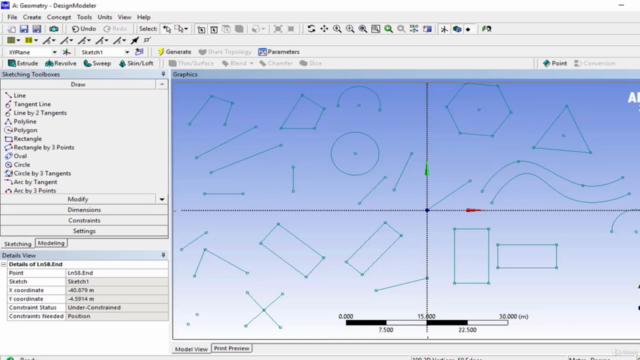This screenshot has height=360, width=640.
Task: Open the Help menu
Action: (144, 17)
